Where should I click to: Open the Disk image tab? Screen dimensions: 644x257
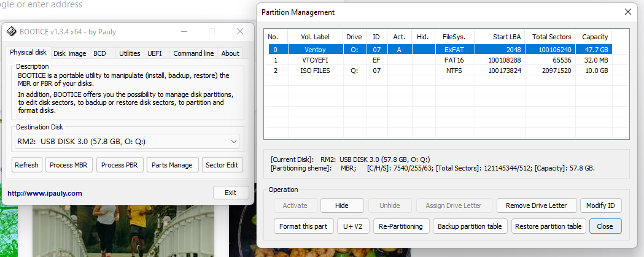(x=70, y=53)
